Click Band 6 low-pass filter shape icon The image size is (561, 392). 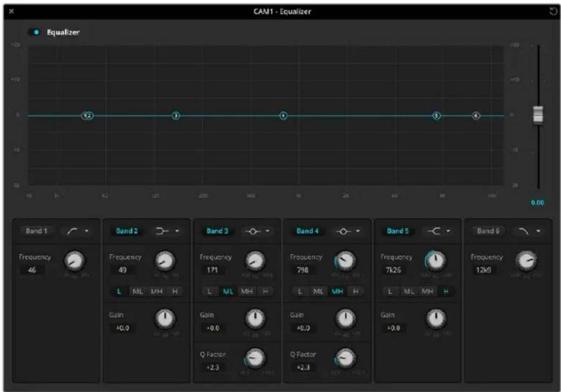click(523, 231)
